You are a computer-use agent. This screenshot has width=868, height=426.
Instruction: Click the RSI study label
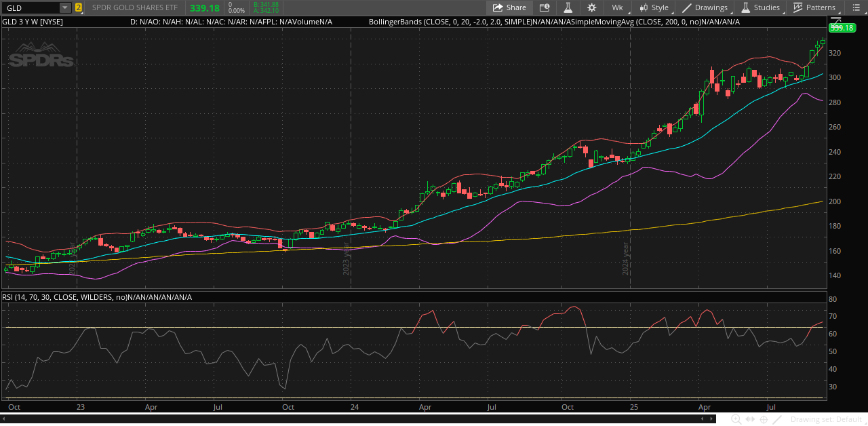(97, 297)
